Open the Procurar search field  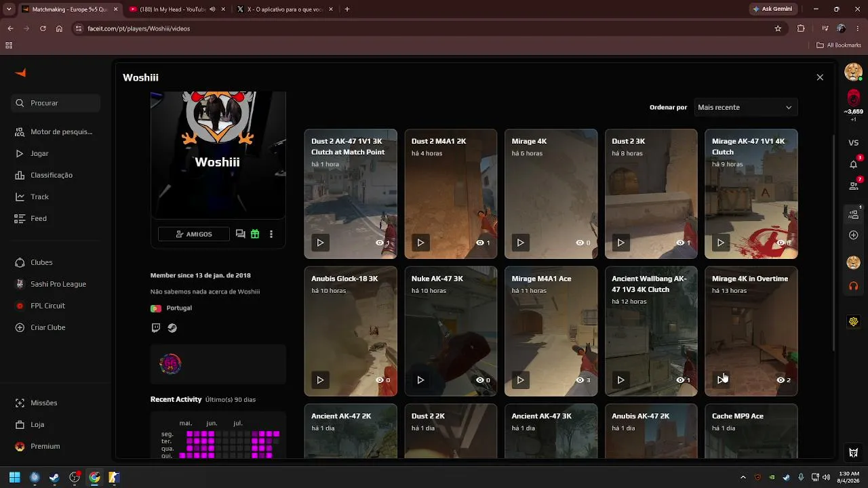pos(56,103)
